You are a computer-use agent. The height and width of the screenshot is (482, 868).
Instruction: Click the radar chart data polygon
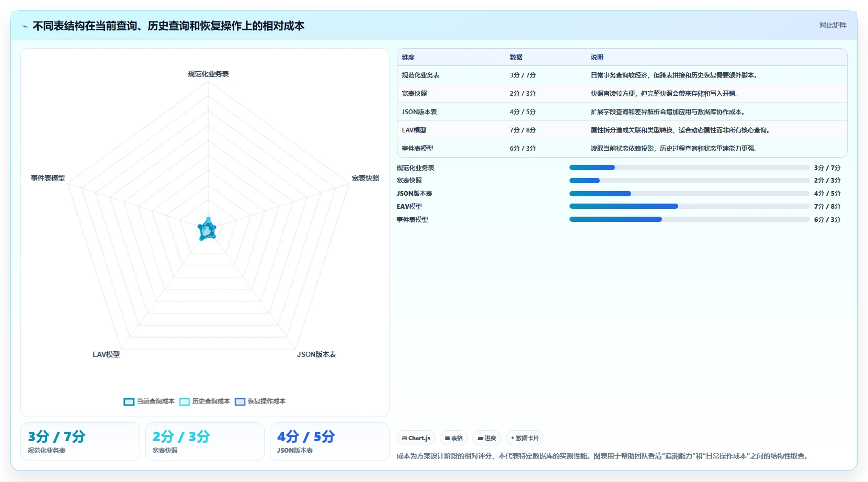coord(207,230)
